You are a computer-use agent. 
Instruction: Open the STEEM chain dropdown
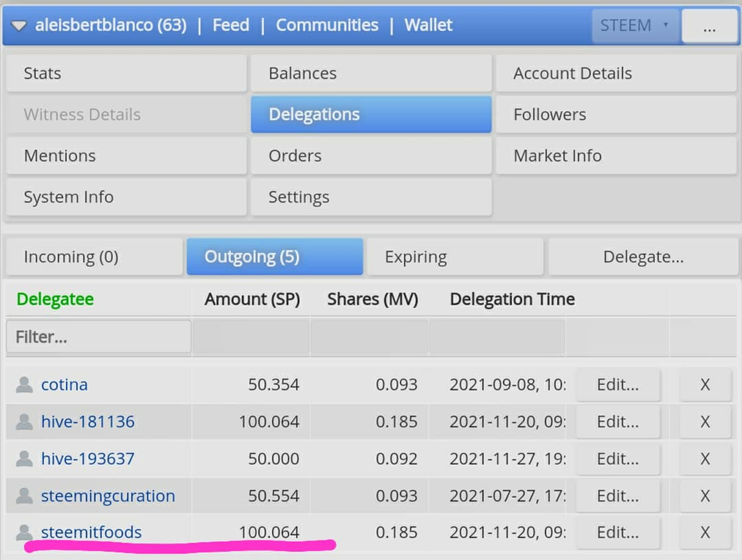635,26
